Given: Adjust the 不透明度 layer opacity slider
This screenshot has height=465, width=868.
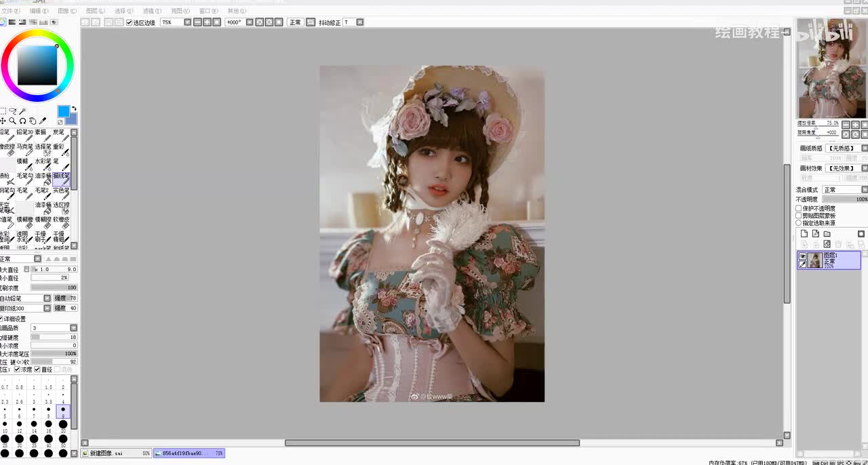Looking at the screenshot, I should (x=845, y=200).
